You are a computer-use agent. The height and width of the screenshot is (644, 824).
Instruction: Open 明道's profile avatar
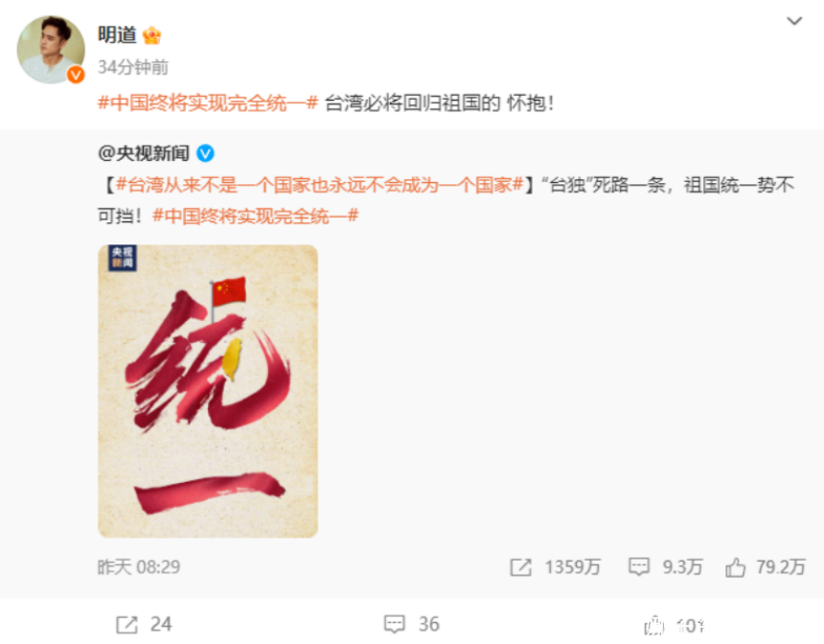51,50
